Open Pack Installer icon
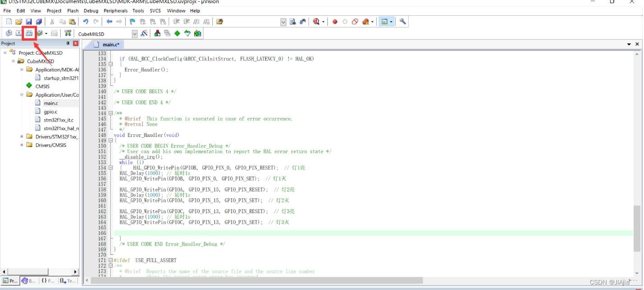The image size is (644, 290). [197, 33]
